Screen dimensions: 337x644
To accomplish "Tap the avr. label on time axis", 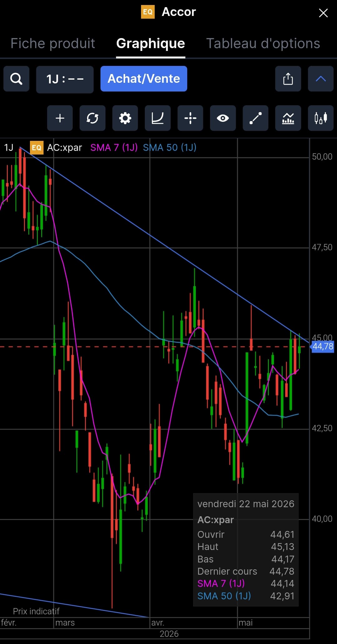I will click(158, 623).
